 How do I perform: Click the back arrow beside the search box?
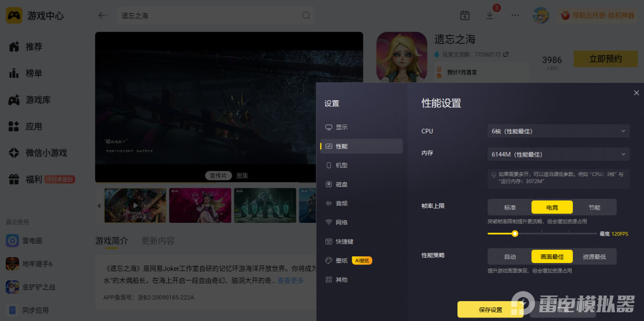[x=103, y=15]
